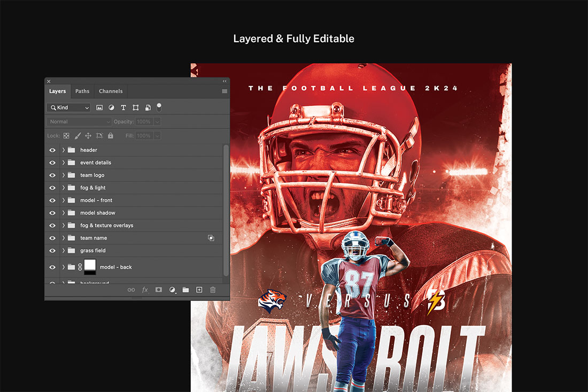The width and height of the screenshot is (588, 392).
Task: Select the header layer name
Action: pos(89,150)
